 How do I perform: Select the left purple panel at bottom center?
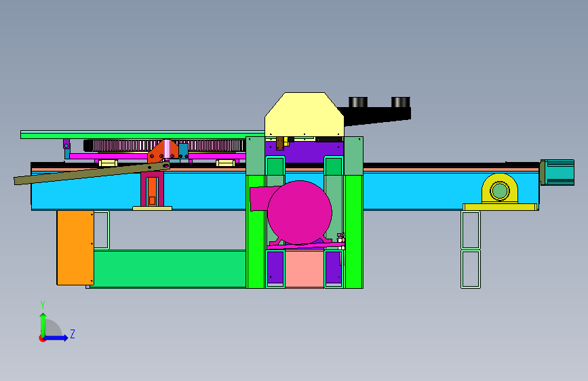pyautogui.click(x=275, y=267)
